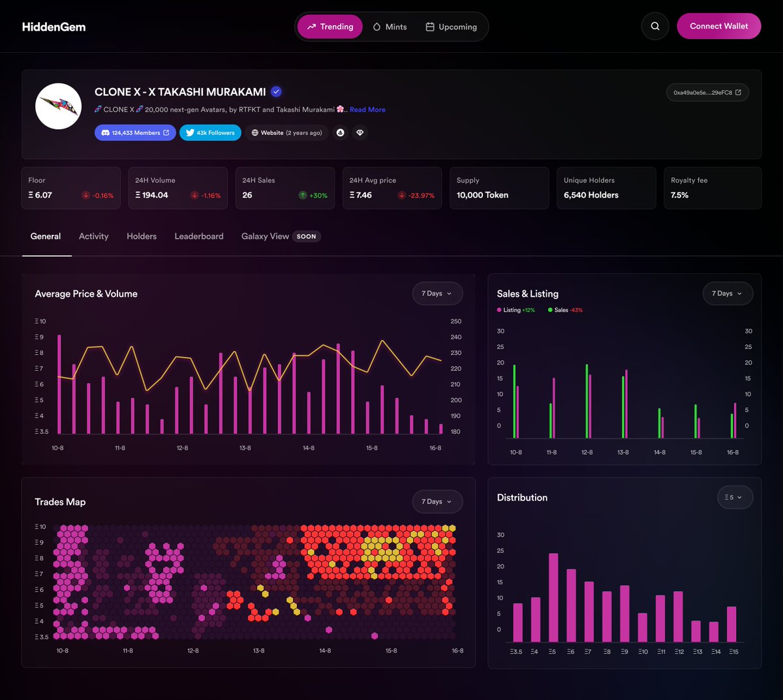Viewport: 783px width, 700px height.
Task: Click the Connect Wallet button
Action: click(x=719, y=26)
